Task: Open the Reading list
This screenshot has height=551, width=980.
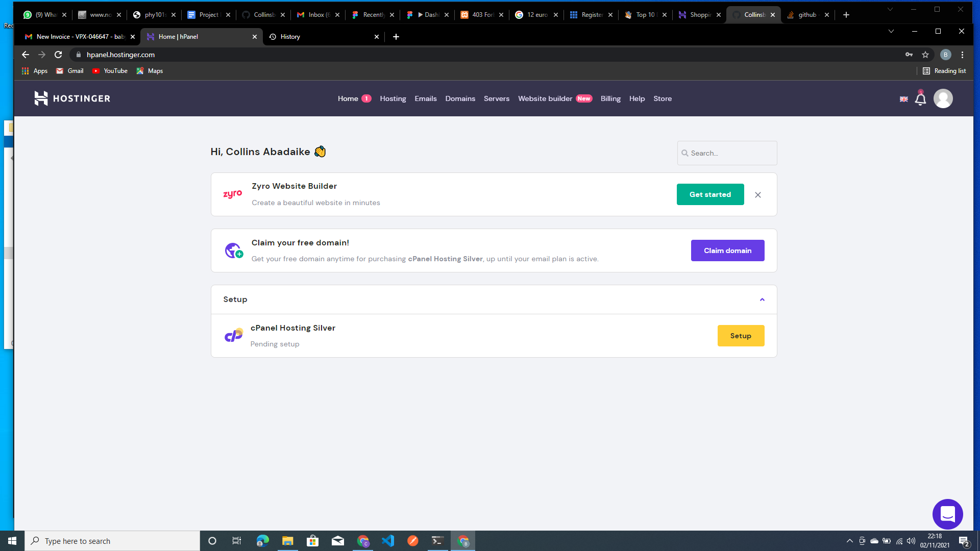Action: click(944, 71)
